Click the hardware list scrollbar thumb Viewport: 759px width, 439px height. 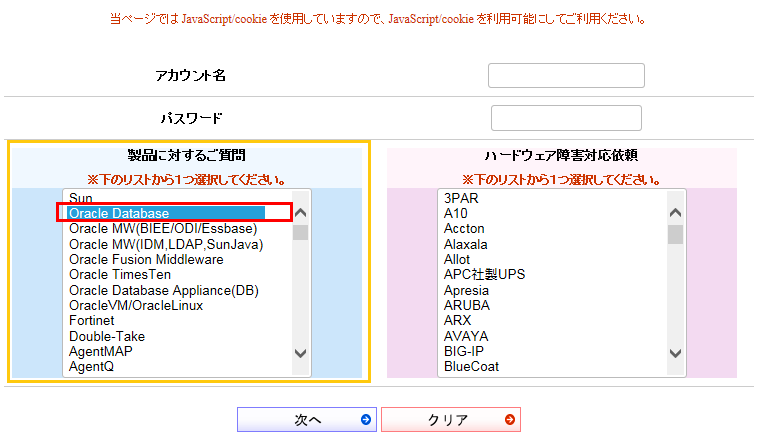(x=675, y=234)
